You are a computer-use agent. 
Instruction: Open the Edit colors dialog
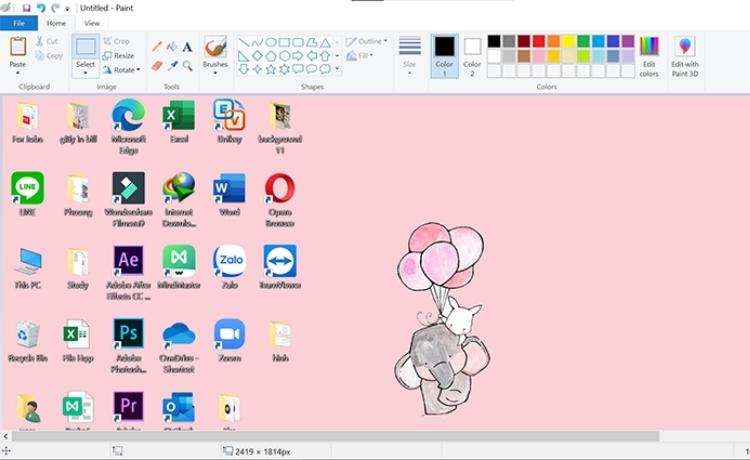(649, 56)
